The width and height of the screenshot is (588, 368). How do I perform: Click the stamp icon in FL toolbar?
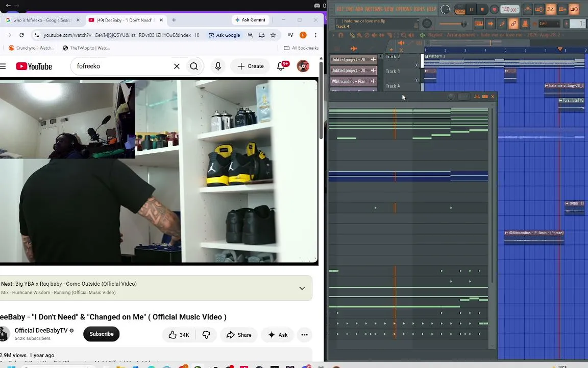[x=525, y=24]
